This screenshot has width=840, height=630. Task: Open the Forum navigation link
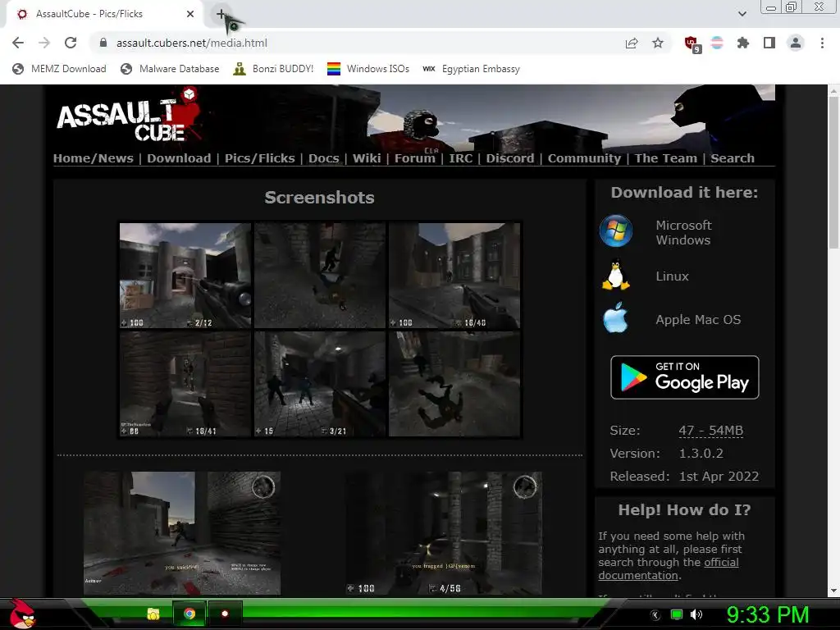414,158
